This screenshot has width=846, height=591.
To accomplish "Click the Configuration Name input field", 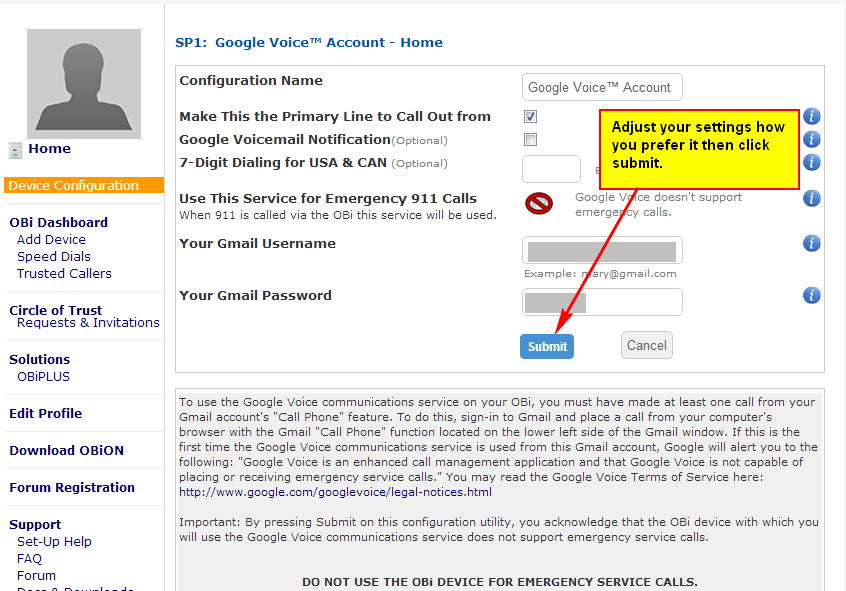I will pos(602,87).
